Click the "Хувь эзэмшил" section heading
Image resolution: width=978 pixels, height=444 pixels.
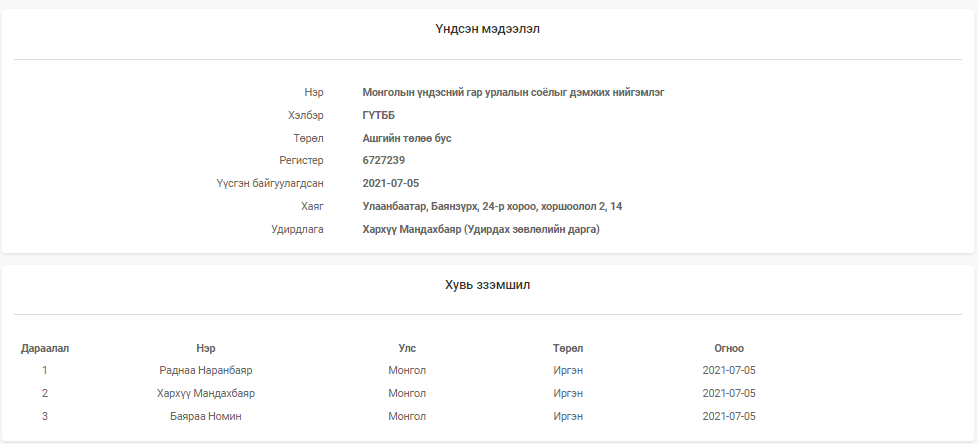(x=488, y=285)
